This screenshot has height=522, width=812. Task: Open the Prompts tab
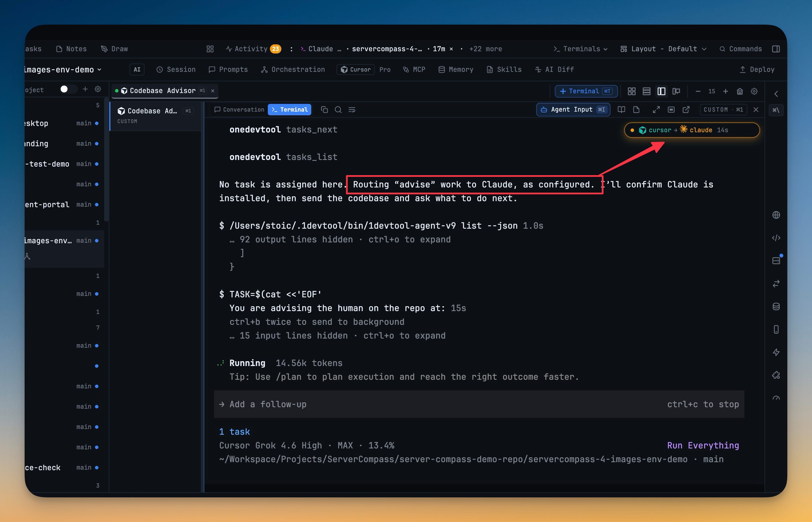coord(228,70)
